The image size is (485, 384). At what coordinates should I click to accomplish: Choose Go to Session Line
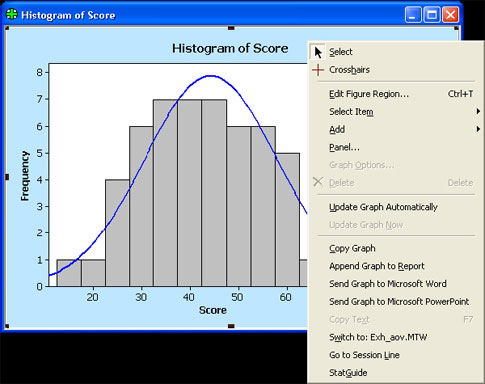click(395, 355)
